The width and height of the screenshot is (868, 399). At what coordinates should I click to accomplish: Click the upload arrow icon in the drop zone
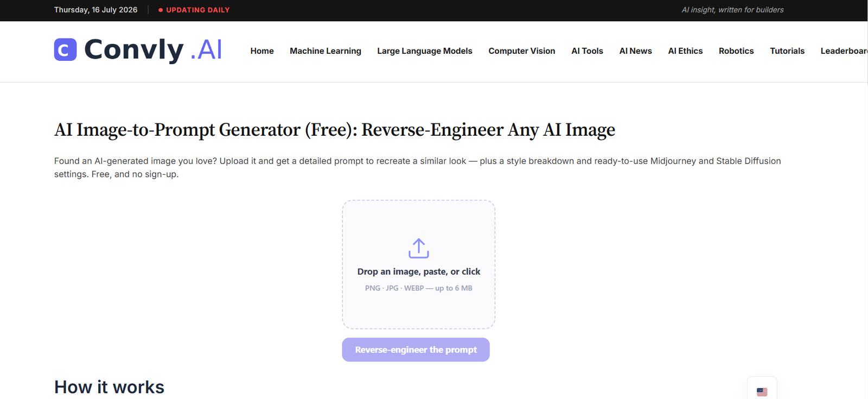click(418, 248)
